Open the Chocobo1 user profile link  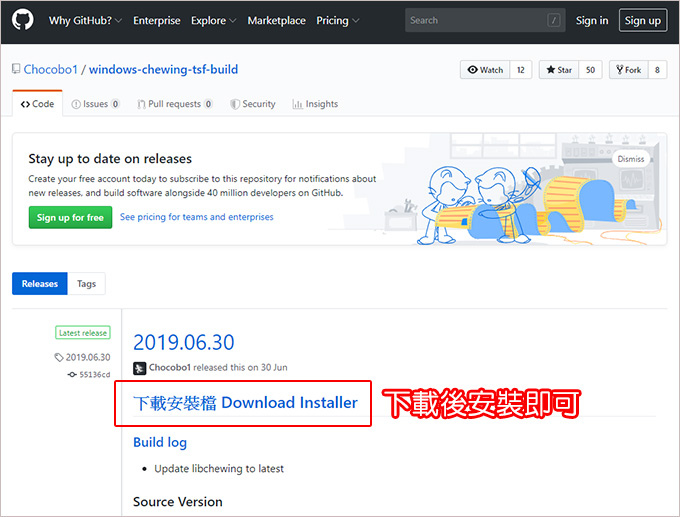50,69
